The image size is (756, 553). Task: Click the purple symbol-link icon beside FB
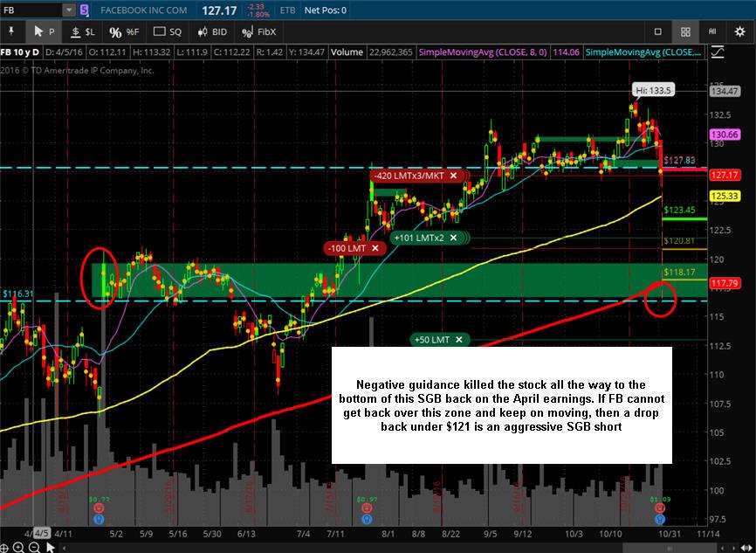click(85, 10)
